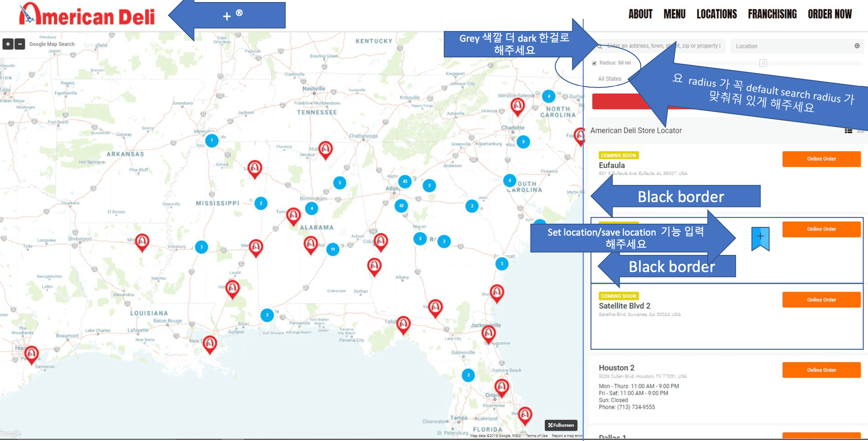Image resolution: width=868 pixels, height=441 pixels.
Task: Click the cluster marker labeled 3 near Vicksburg
Action: 201,247
